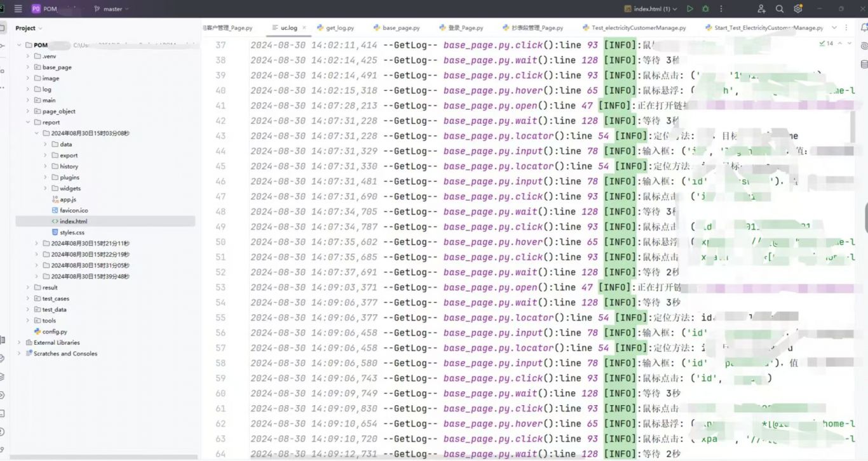868x461 pixels.
Task: Open the Project tool window folder icon
Action: point(3,28)
